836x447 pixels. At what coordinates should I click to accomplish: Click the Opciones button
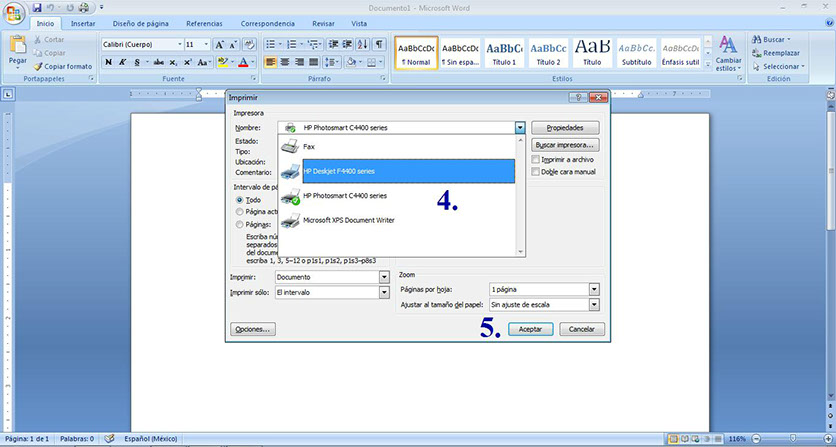pos(253,329)
